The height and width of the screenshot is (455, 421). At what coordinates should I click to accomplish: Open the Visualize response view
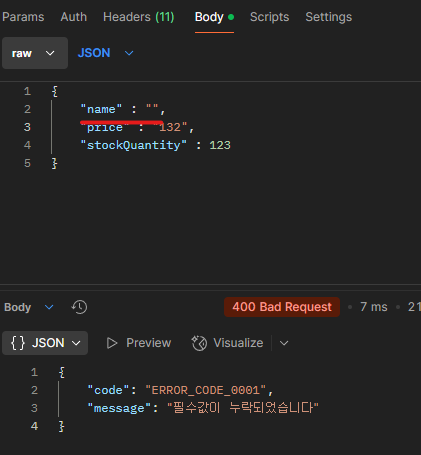(x=228, y=343)
